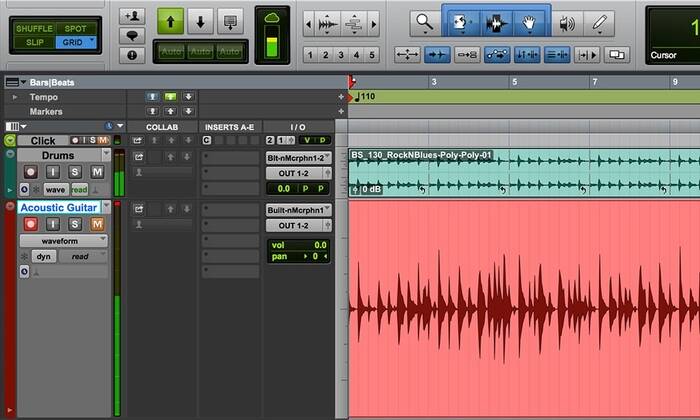Click the BS_130_RockNBlues drum clip
This screenshot has height=420, width=700.
[500, 173]
